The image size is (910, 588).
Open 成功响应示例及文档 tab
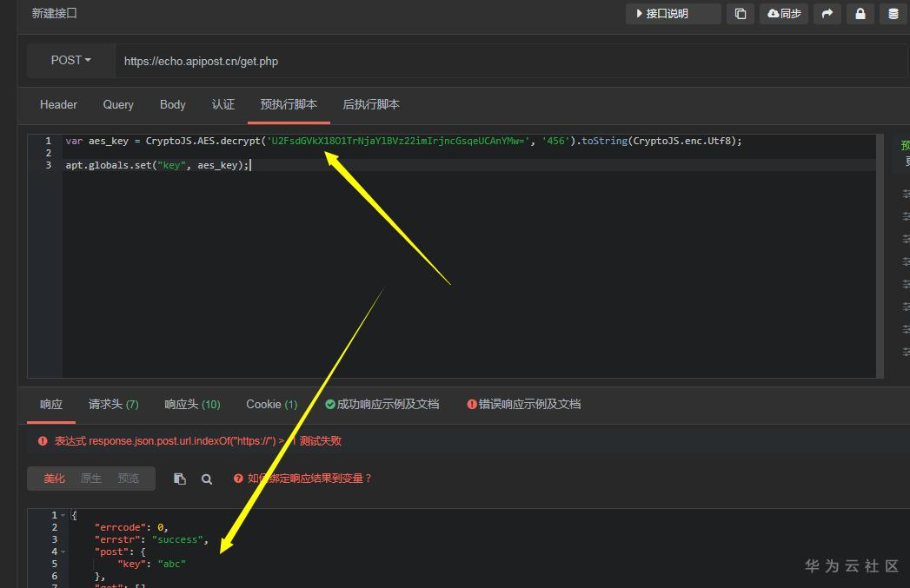tap(382, 405)
